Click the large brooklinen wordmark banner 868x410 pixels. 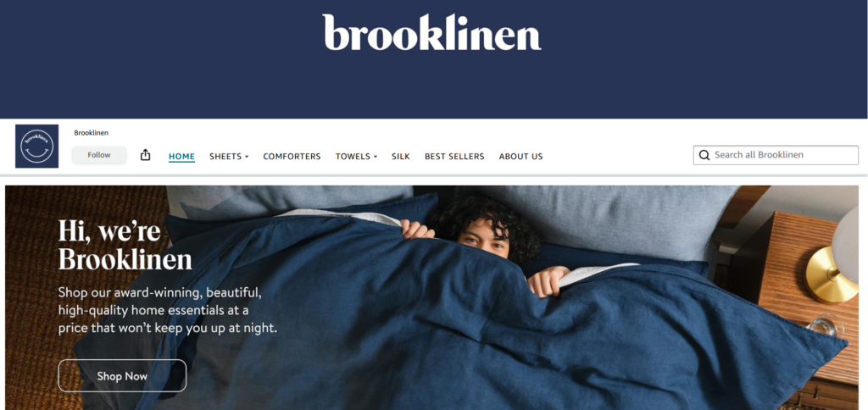pyautogui.click(x=431, y=32)
